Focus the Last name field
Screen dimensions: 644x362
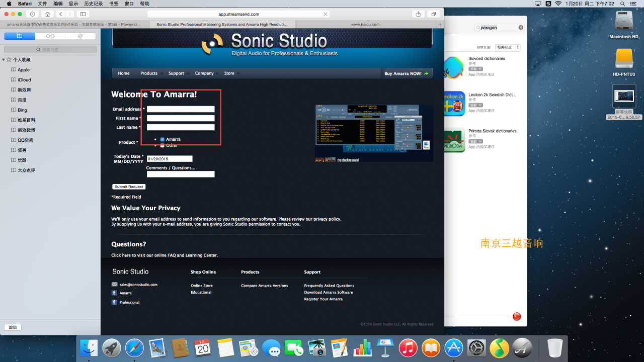181,127
